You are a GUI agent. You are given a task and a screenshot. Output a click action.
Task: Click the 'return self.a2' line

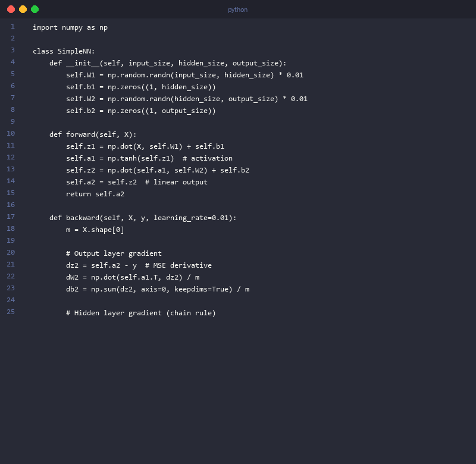click(x=95, y=194)
